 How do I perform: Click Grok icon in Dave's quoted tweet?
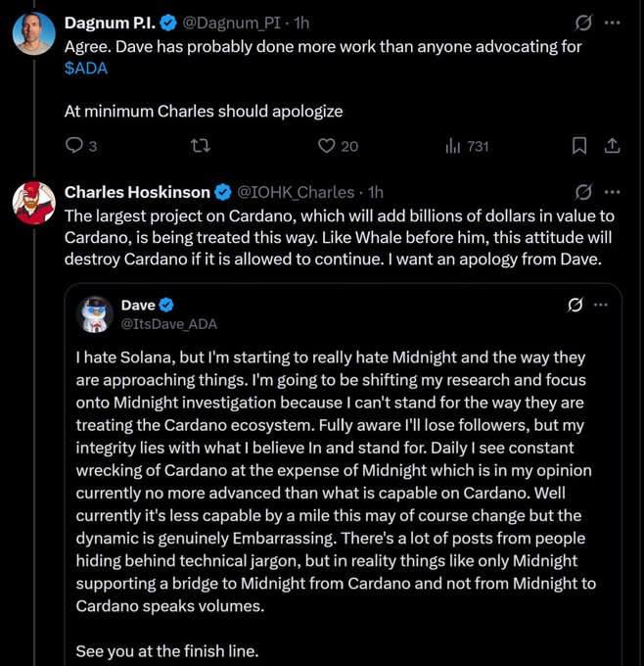575,305
